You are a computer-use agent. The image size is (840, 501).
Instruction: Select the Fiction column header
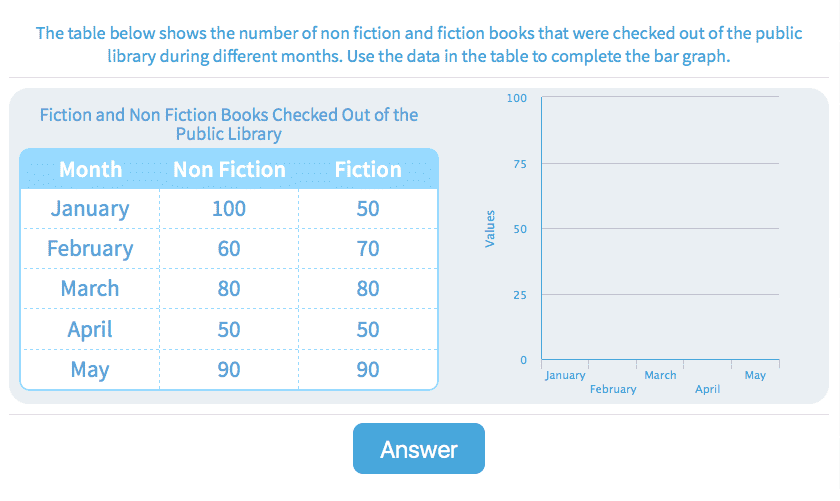tap(368, 169)
